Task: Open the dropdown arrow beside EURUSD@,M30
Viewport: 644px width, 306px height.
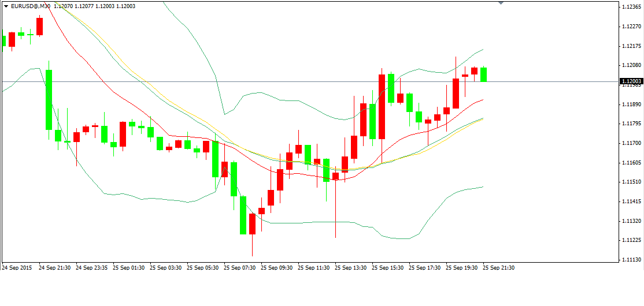Action: tap(6, 6)
